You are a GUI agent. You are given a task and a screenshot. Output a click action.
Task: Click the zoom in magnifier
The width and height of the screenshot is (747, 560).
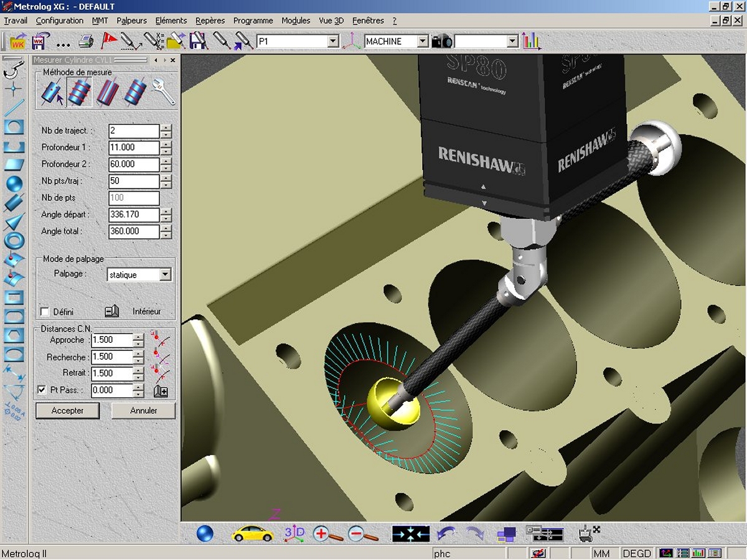(x=327, y=534)
